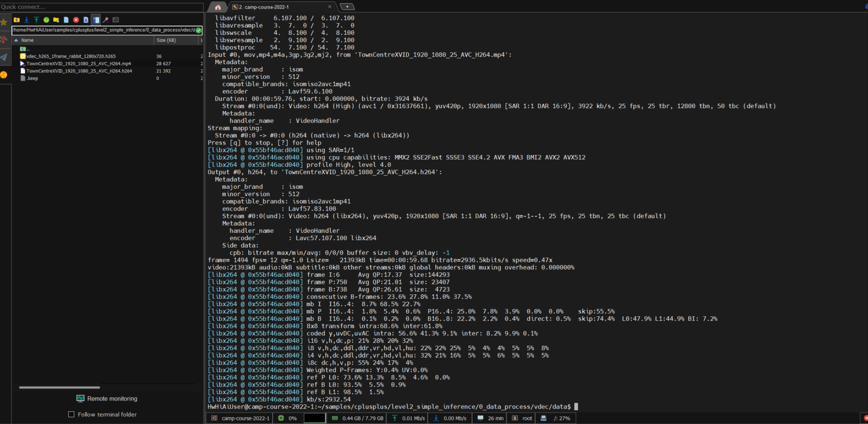
Task: Delete selected file with red X icon
Action: point(76,20)
